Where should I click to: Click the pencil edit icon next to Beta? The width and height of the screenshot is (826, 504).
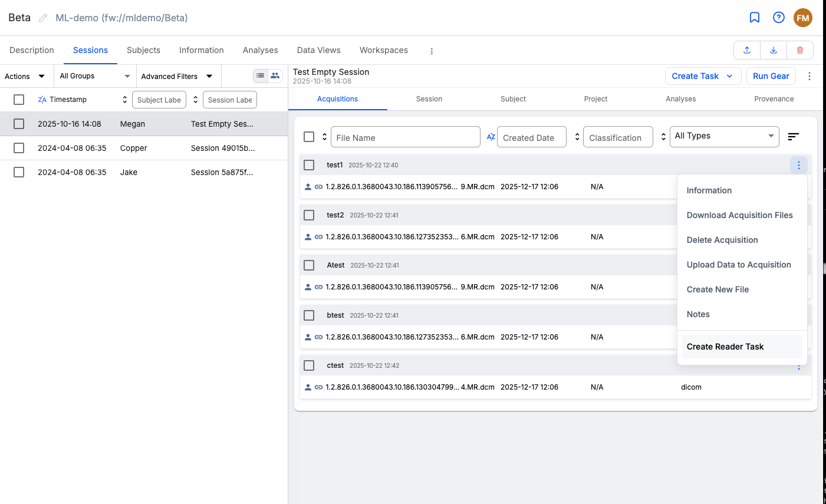tap(42, 18)
